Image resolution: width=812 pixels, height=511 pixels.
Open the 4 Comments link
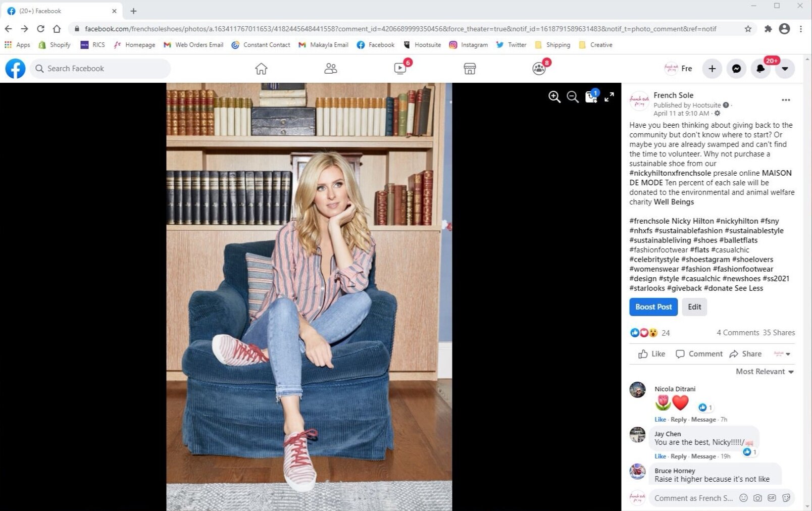[738, 333]
